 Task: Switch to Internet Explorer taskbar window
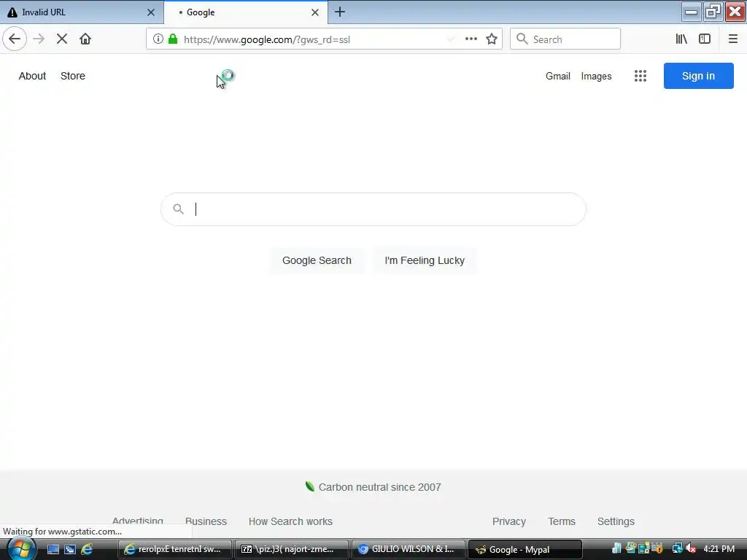pos(174,549)
